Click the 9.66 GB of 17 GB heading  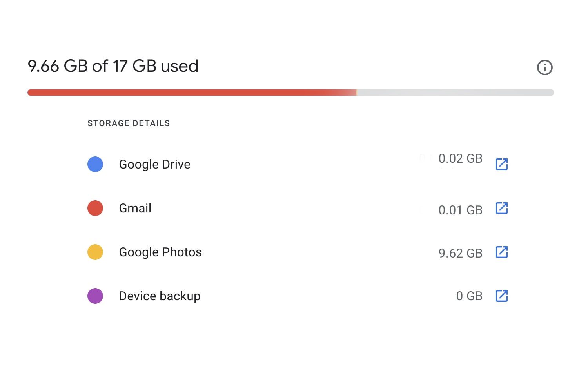click(113, 66)
